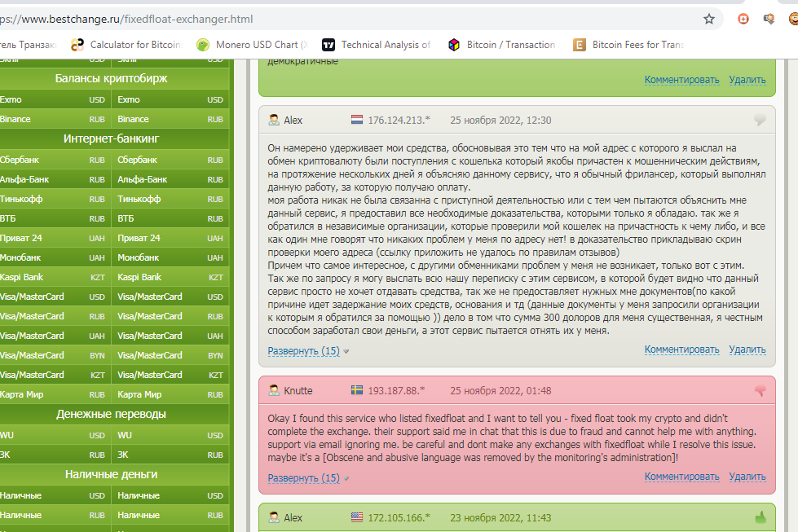
Task: Open the Technical Analysis bookmark
Action: (x=377, y=45)
